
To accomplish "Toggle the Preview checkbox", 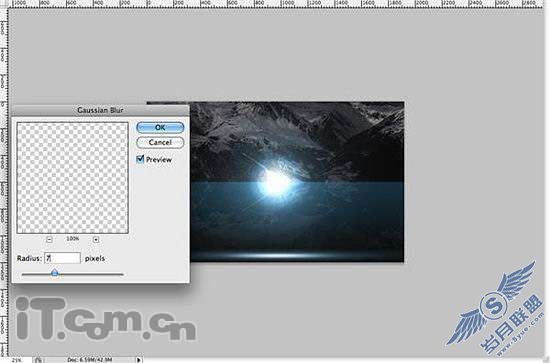I will [x=140, y=159].
